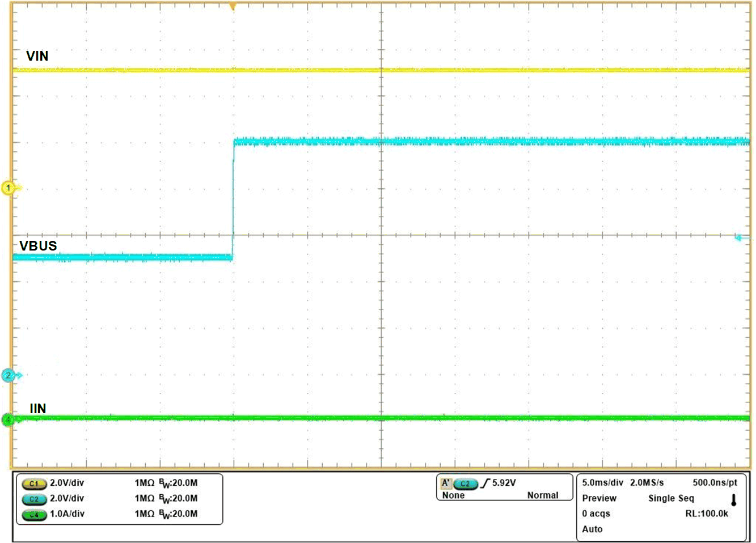Toggle Preview acquisition state
This screenshot has width=756, height=543.
click(x=599, y=498)
